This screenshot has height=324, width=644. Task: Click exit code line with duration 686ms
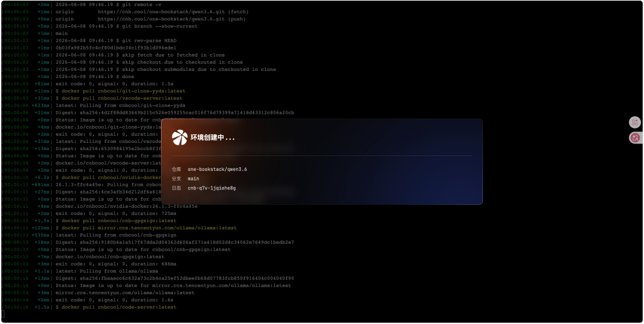(116, 264)
